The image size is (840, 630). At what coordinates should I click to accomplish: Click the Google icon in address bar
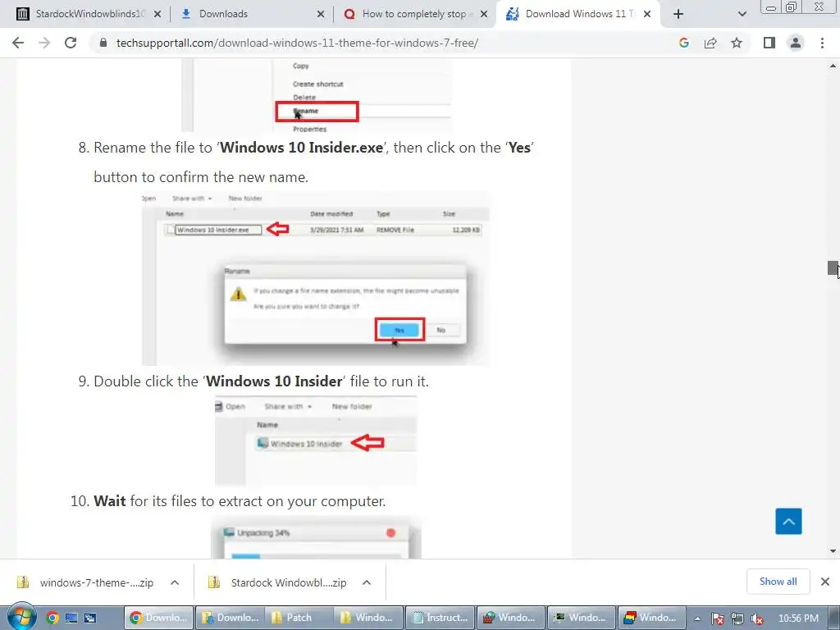tap(684, 43)
